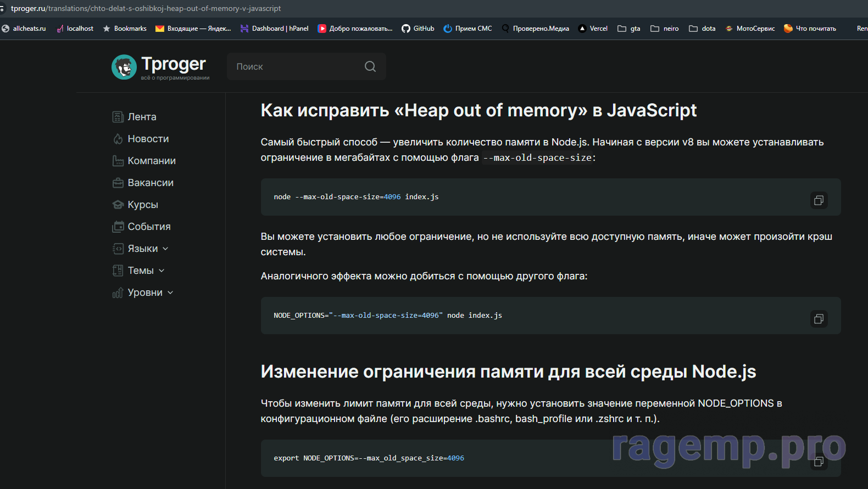
Task: Click the Лента feed icon in sidebar
Action: click(118, 117)
